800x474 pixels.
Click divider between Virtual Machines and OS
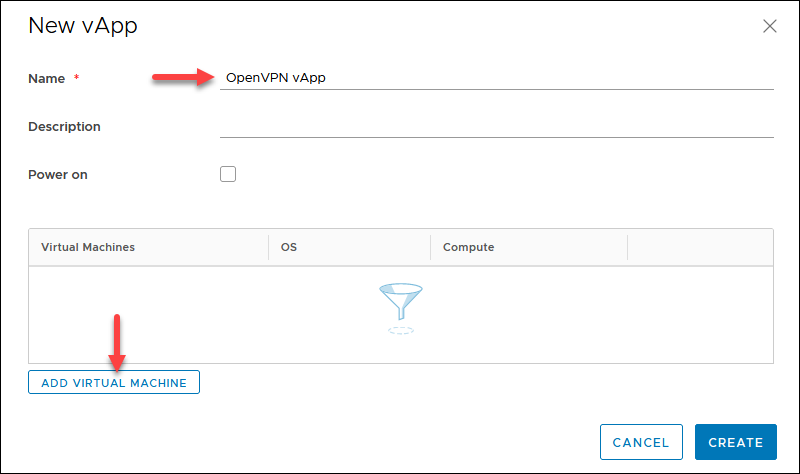(268, 247)
